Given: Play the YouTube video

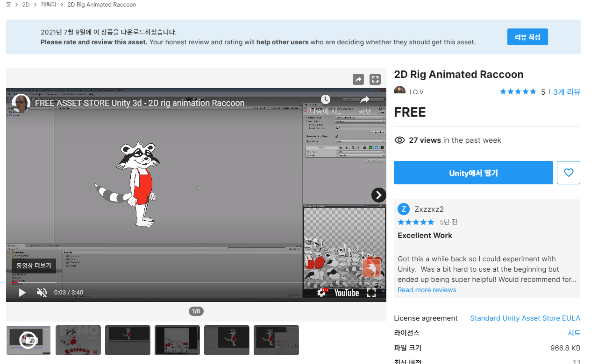Looking at the screenshot, I should click(22, 293).
